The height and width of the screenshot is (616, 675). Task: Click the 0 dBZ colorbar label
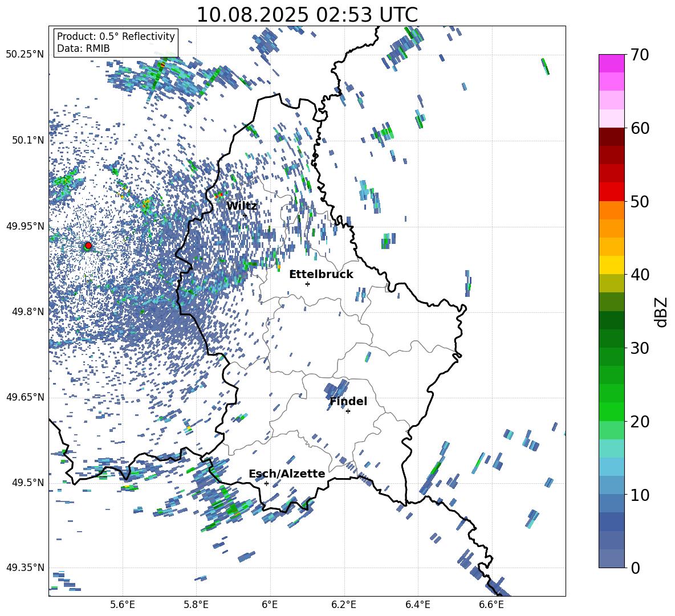click(635, 568)
